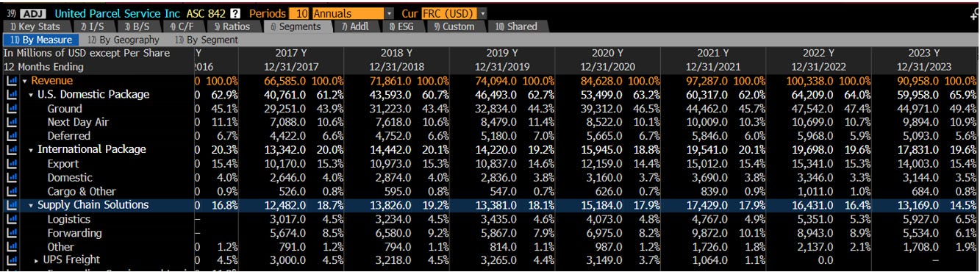
Task: Click the 2020 Y column header
Action: pos(607,54)
